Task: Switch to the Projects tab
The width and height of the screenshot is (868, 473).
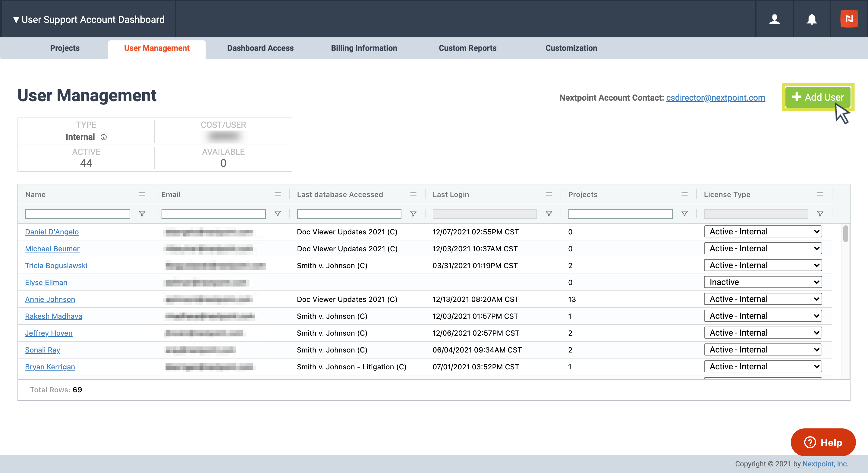Action: point(65,48)
